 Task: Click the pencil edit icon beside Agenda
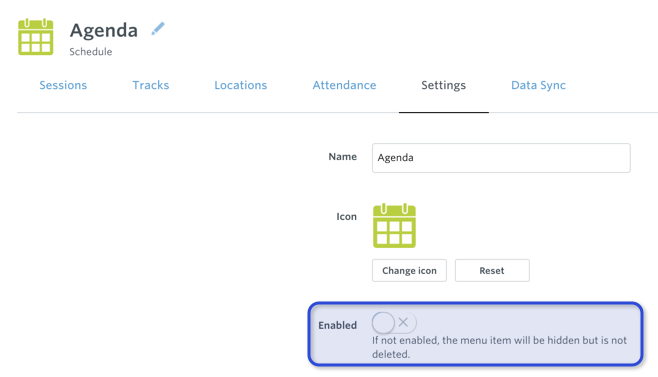[x=158, y=29]
